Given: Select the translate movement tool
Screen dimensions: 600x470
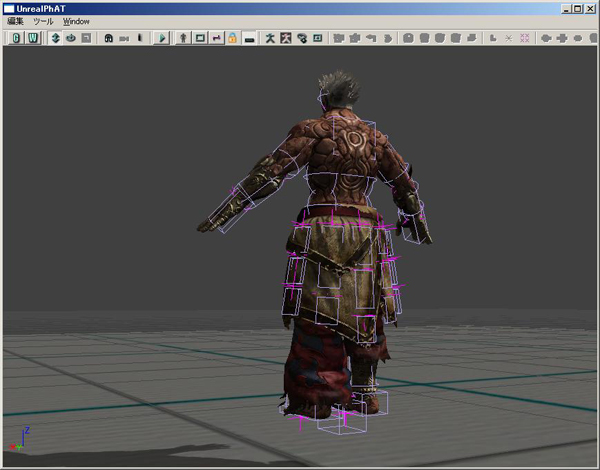Looking at the screenshot, I should point(55,38).
